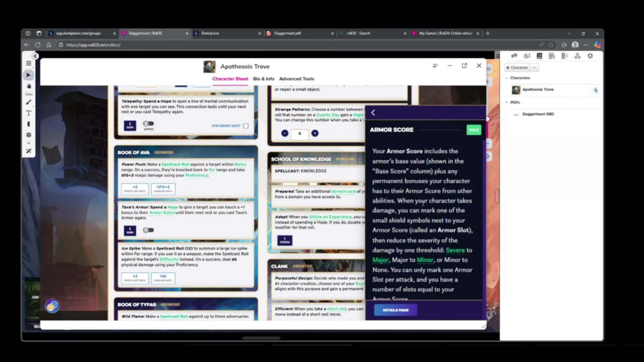This screenshot has height=362, width=644.
Task: Open the Settings gear in sidebar
Action: (x=590, y=56)
